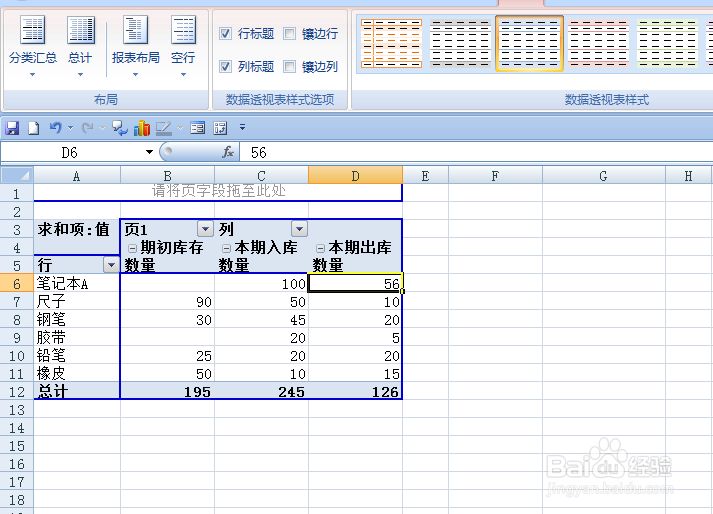Open the undo history dropdown arrow
The height and width of the screenshot is (514, 713).
[70, 128]
